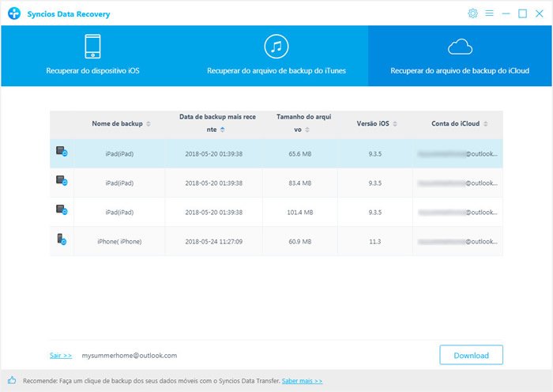Select the iPhone( iPhone) backup name
The image size is (553, 392).
[x=119, y=242]
